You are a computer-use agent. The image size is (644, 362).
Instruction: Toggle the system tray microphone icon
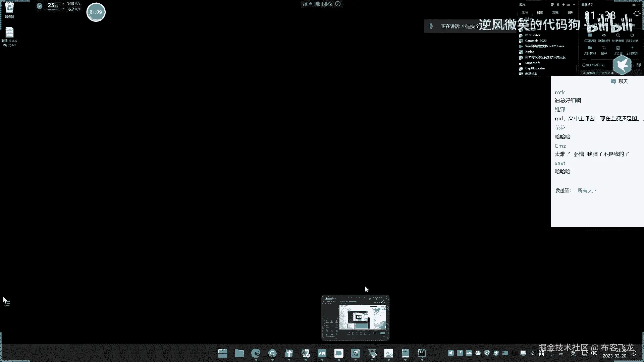click(561, 353)
